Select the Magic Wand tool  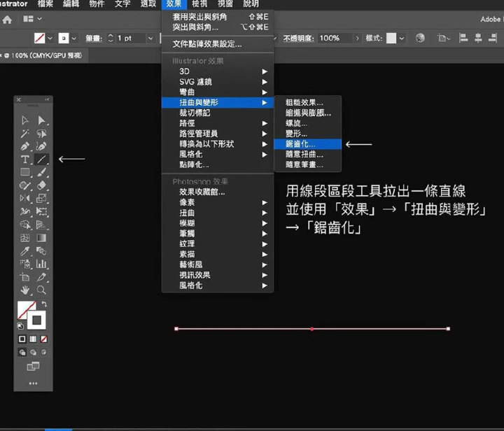[24, 133]
